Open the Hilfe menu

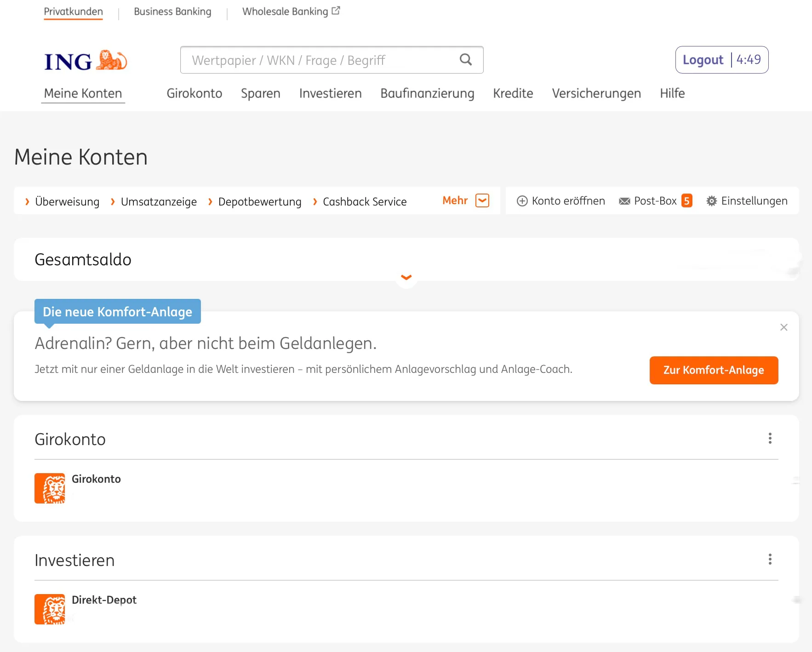pos(672,93)
